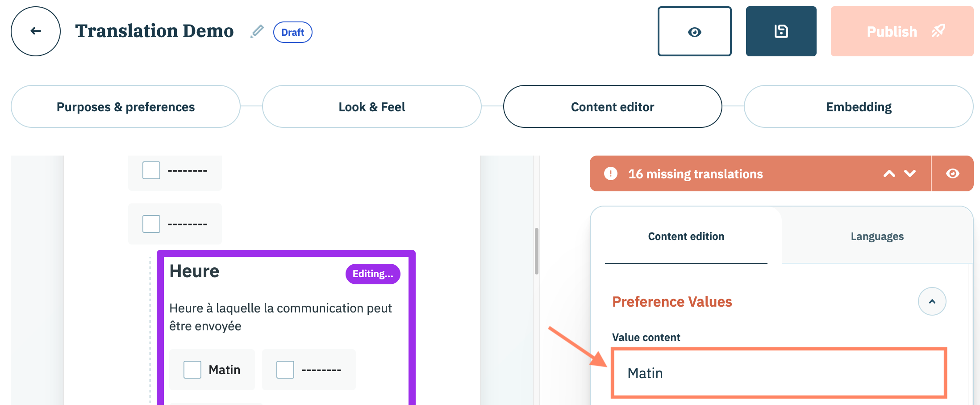
Task: Go to previous missing translation
Action: tap(889, 173)
